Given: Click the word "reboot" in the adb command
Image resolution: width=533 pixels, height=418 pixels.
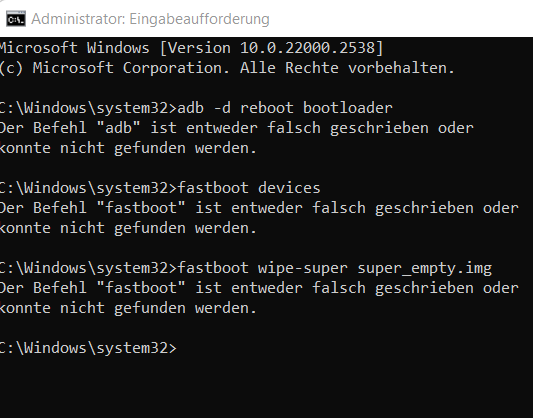Looking at the screenshot, I should pyautogui.click(x=267, y=108).
